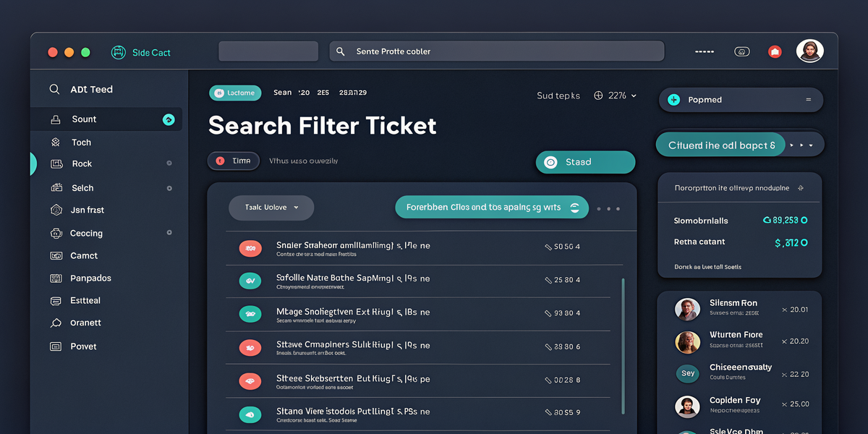The width and height of the screenshot is (868, 434).
Task: Open the dropdown arrow right of the Ctiuerd button
Action: (x=811, y=145)
